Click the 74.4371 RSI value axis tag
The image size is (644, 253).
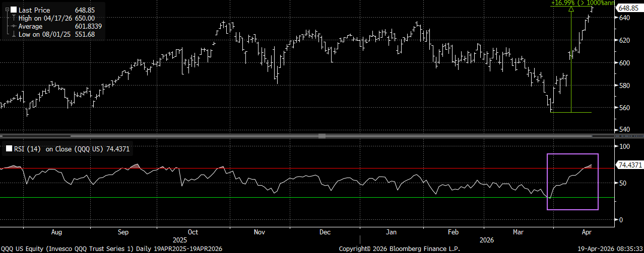point(630,164)
